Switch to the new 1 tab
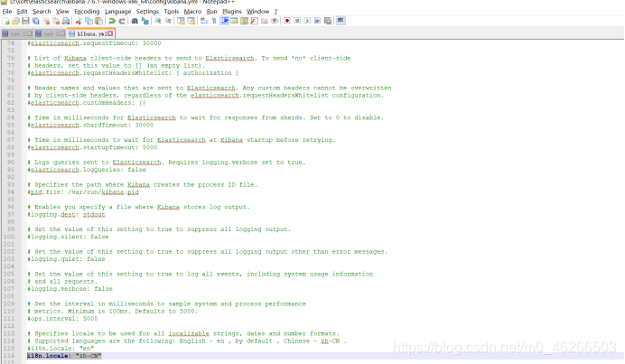This screenshot has height=364, width=625. [x=17, y=34]
